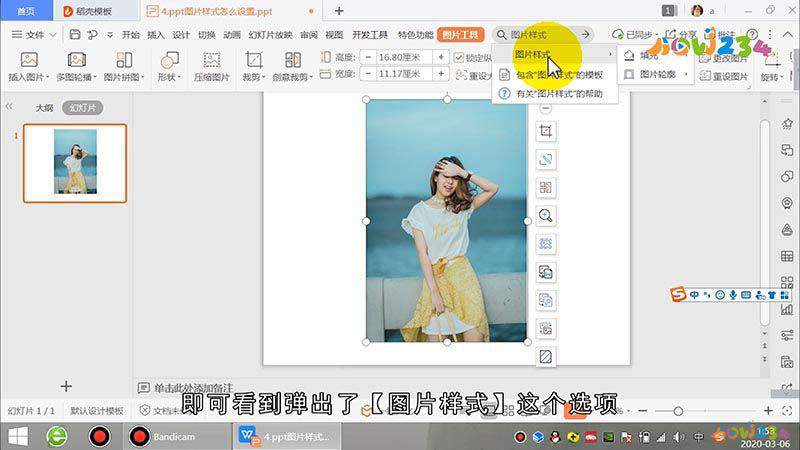The height and width of the screenshot is (450, 800).
Task: Click the star animation icon in right sidebar
Action: point(787,123)
